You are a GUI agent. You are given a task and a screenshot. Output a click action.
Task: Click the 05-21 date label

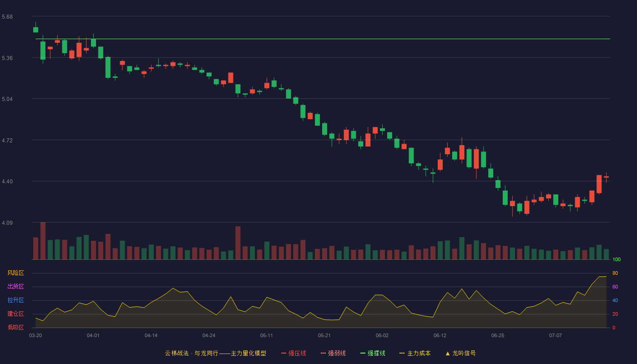point(324,335)
